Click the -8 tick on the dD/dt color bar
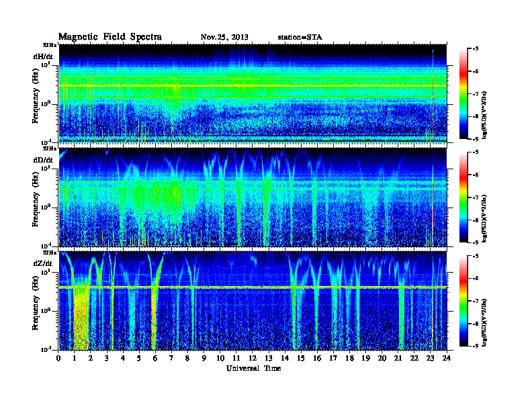 click(x=476, y=220)
